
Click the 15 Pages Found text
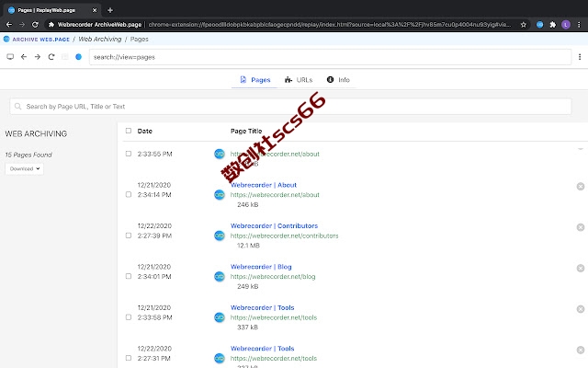28,155
